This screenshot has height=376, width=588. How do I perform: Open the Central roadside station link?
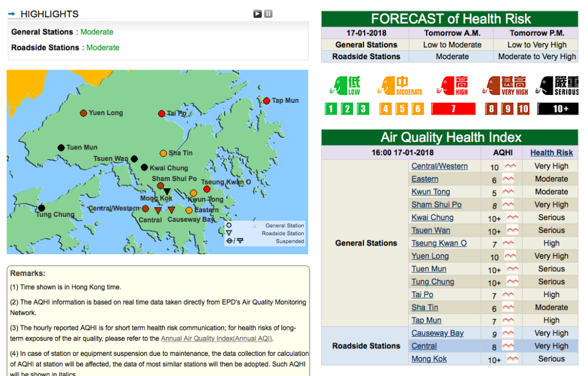[424, 346]
